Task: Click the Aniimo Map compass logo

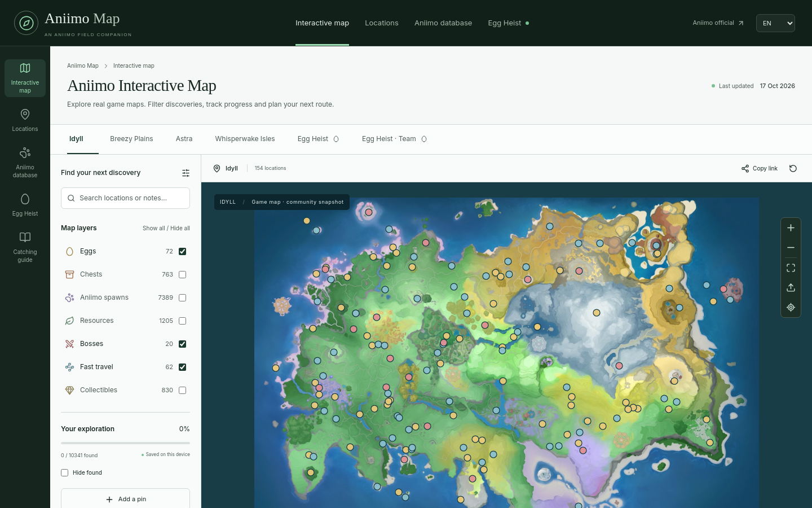Action: pyautogui.click(x=26, y=23)
